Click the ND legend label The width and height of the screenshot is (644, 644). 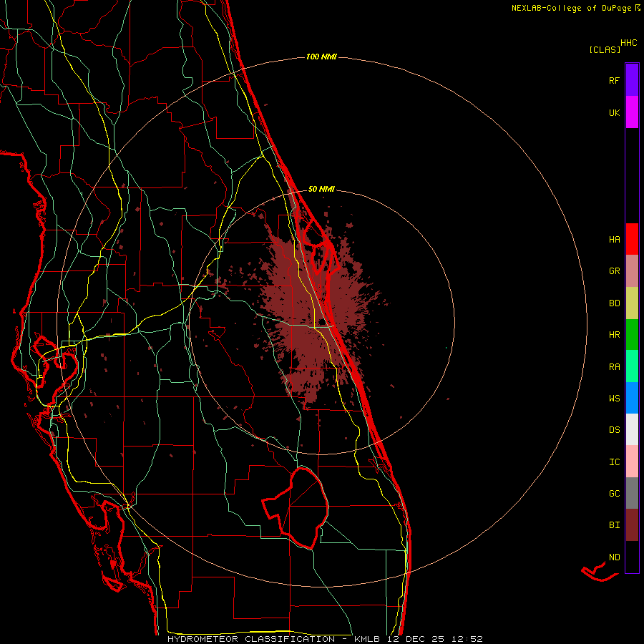click(614, 557)
